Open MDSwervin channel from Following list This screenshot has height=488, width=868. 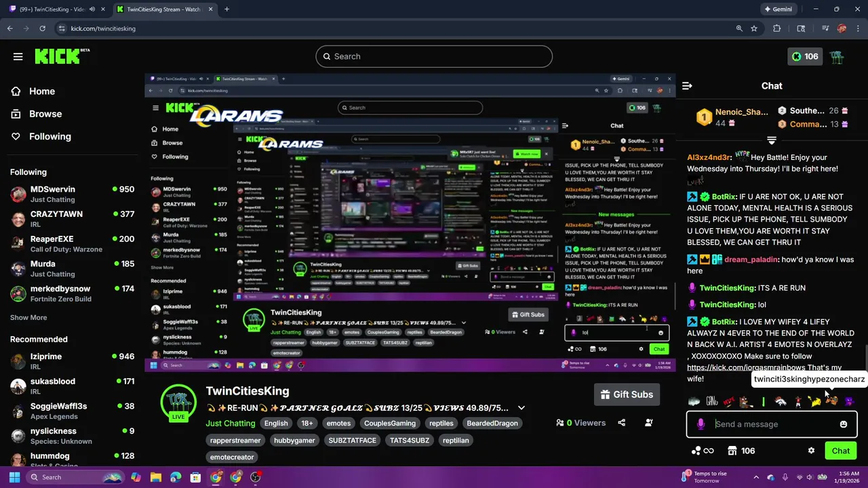73,194
